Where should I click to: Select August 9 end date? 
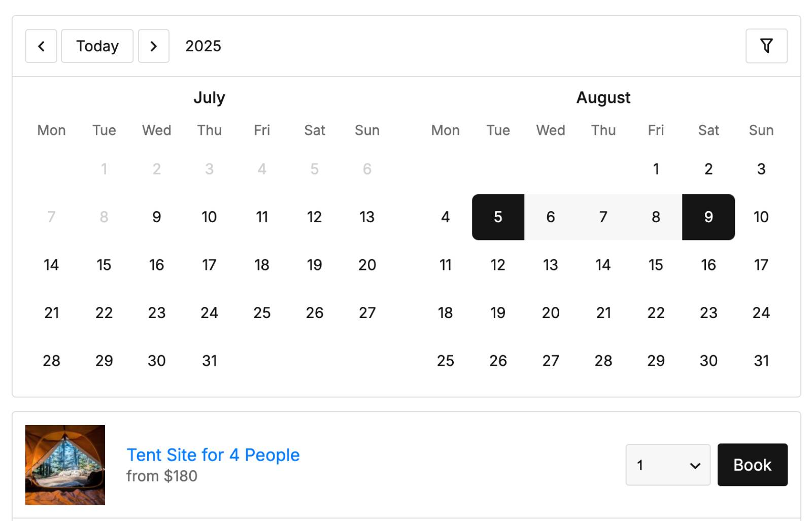708,217
